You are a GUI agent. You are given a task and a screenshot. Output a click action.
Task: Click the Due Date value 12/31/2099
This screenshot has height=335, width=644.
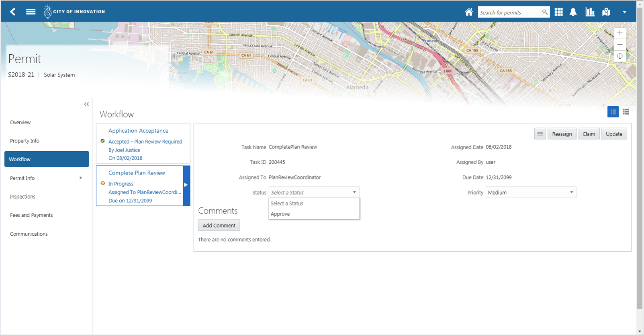point(499,177)
